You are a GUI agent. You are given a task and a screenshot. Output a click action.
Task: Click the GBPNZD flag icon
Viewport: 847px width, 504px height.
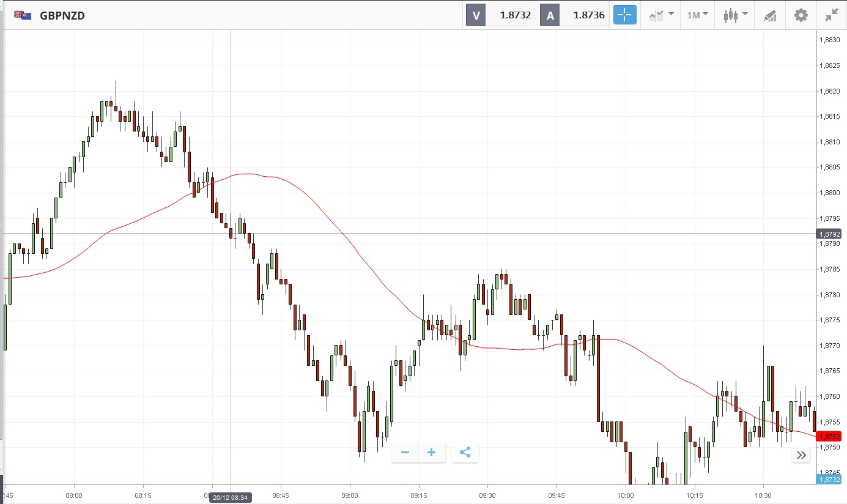(23, 15)
